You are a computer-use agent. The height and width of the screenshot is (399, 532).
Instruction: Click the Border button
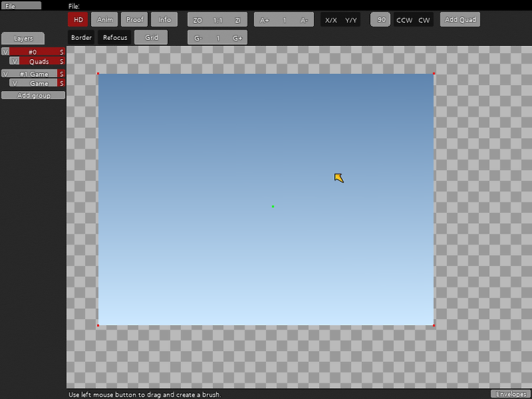[81, 38]
